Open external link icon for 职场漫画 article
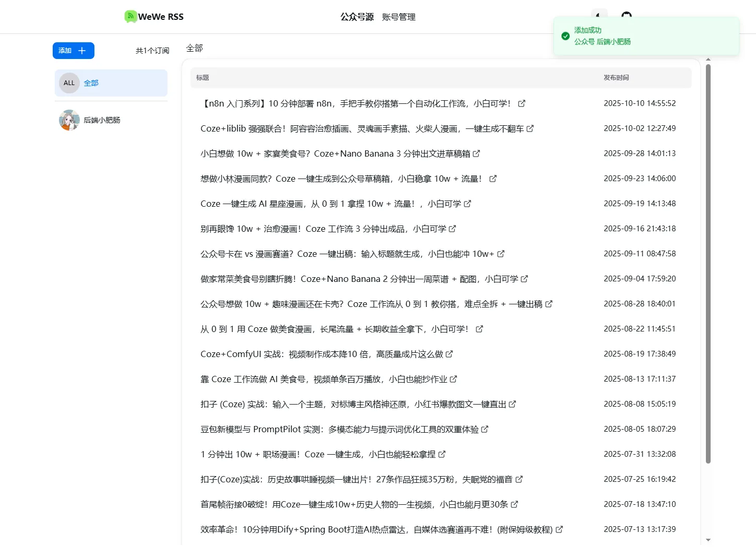Image resolution: width=756 pixels, height=557 pixels. coord(442,454)
